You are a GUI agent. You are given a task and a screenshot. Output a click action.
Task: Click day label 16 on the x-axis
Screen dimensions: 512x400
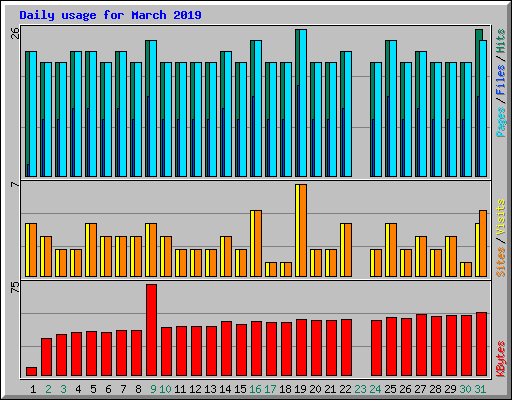255,389
